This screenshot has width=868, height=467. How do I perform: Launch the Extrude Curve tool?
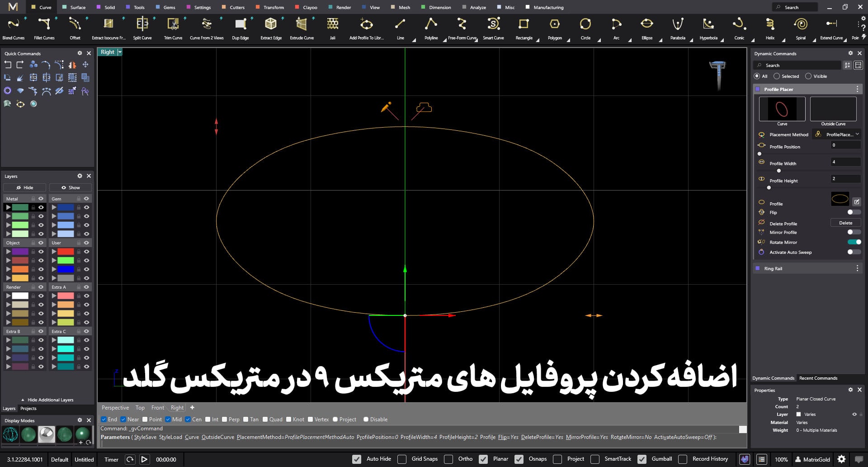(302, 24)
